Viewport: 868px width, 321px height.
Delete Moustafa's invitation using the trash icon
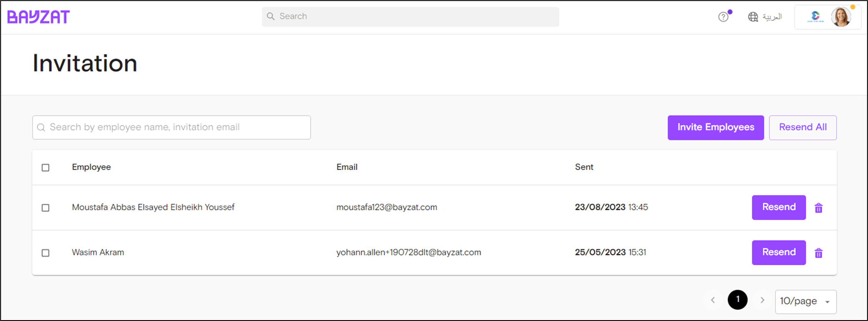[819, 208]
